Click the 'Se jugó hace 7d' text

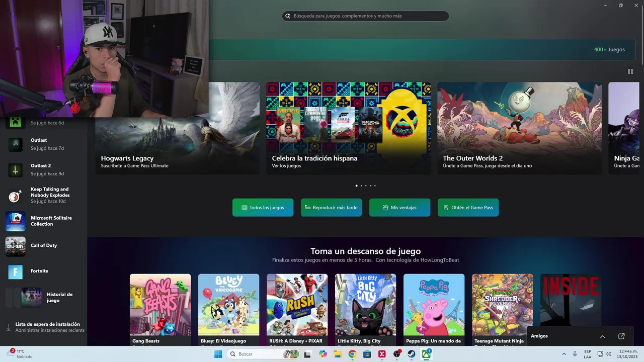[47, 148]
